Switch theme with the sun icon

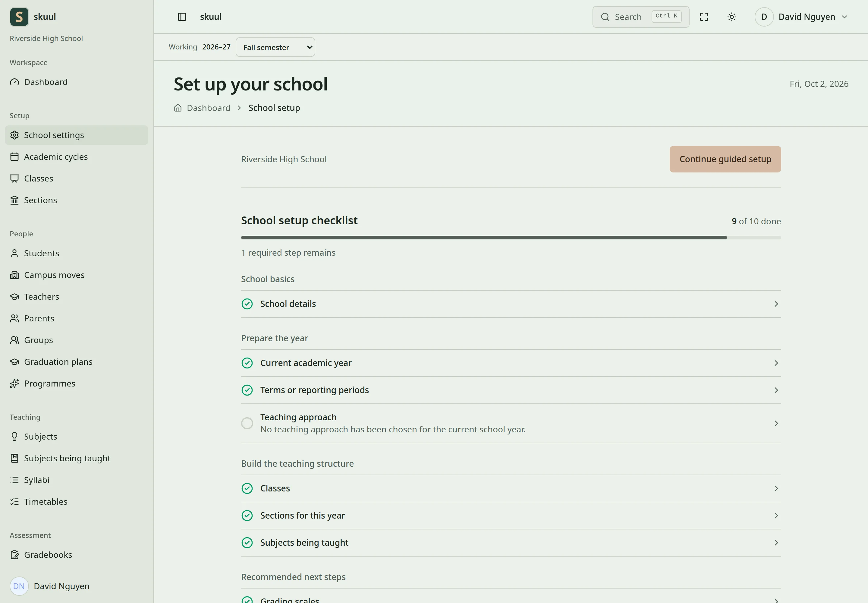(732, 17)
